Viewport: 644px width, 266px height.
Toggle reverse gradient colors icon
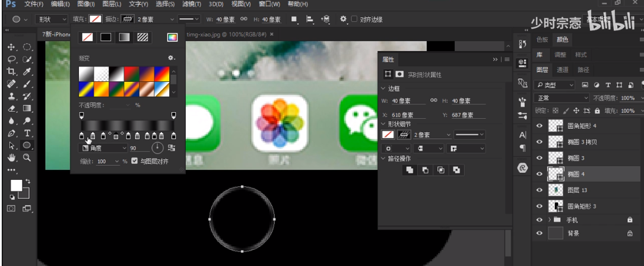click(x=172, y=148)
